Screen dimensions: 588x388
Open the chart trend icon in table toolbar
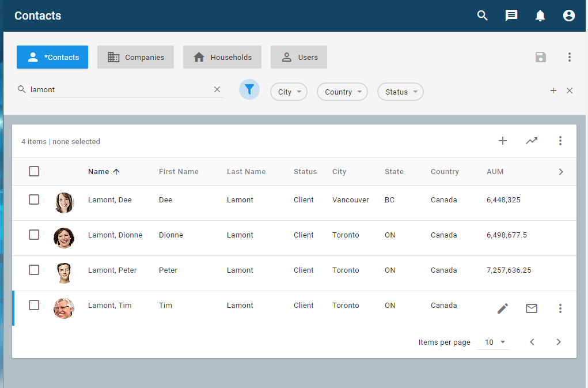point(532,141)
